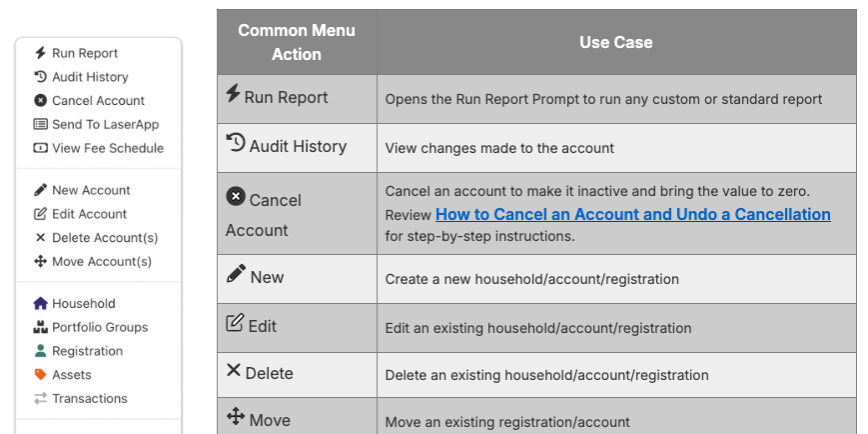Select the Transactions menu item
Image resolution: width=868 pixels, height=434 pixels.
coord(81,399)
